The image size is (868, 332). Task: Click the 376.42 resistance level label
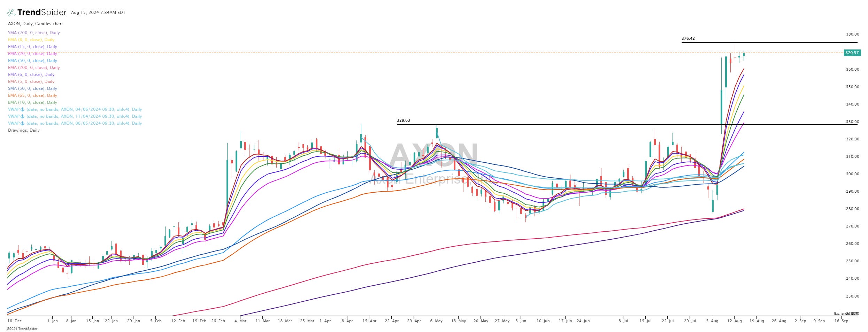click(688, 39)
